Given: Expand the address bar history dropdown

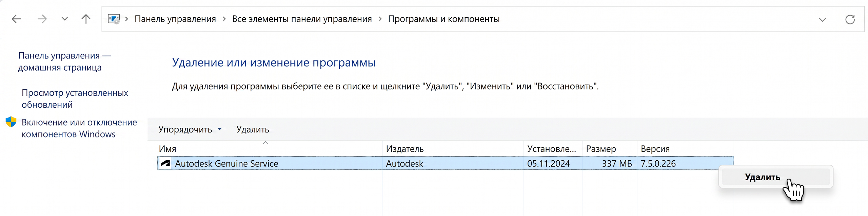Looking at the screenshot, I should [x=822, y=20].
